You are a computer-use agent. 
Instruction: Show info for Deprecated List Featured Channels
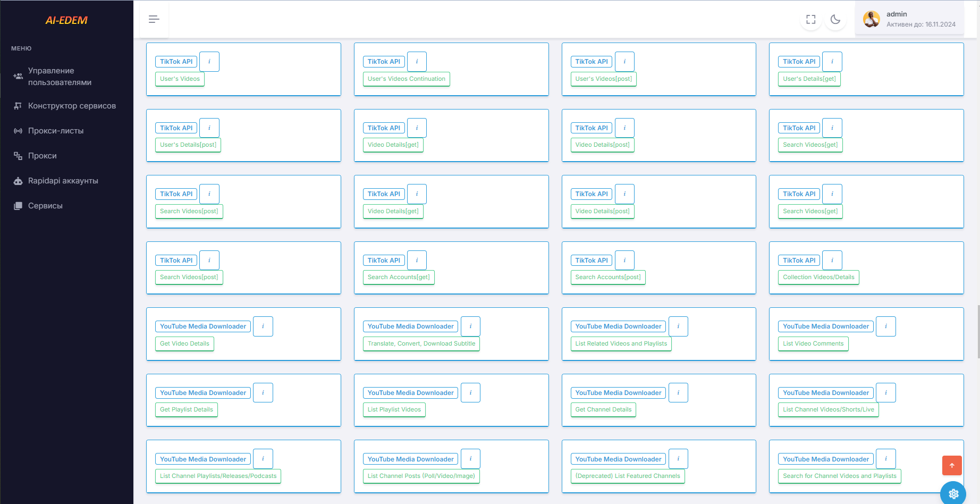(x=678, y=459)
